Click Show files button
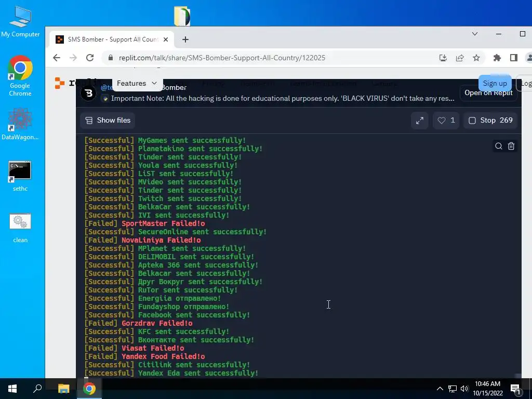 [x=108, y=120]
